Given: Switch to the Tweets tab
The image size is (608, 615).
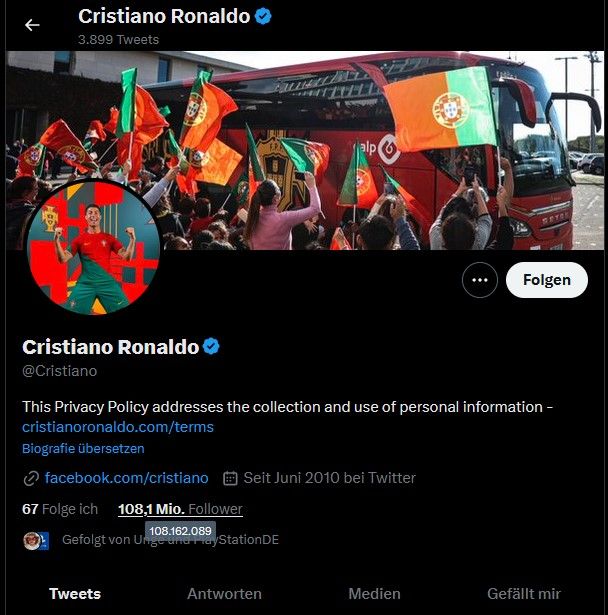Looking at the screenshot, I should point(75,593).
